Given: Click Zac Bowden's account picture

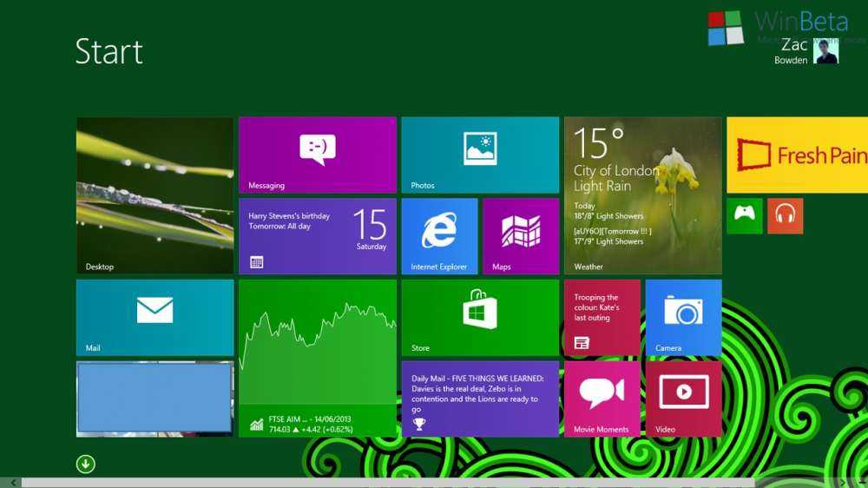Looking at the screenshot, I should 826,51.
